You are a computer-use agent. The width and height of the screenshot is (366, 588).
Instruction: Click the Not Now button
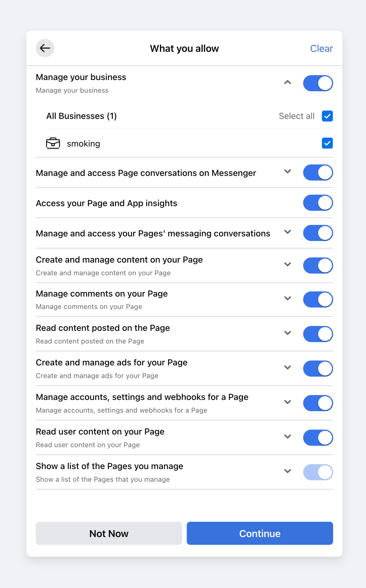tap(109, 533)
